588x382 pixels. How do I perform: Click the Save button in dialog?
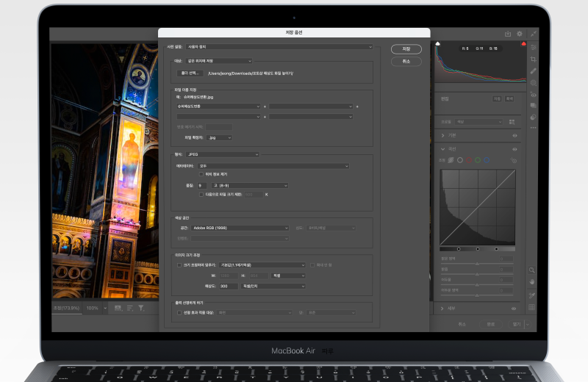click(406, 49)
